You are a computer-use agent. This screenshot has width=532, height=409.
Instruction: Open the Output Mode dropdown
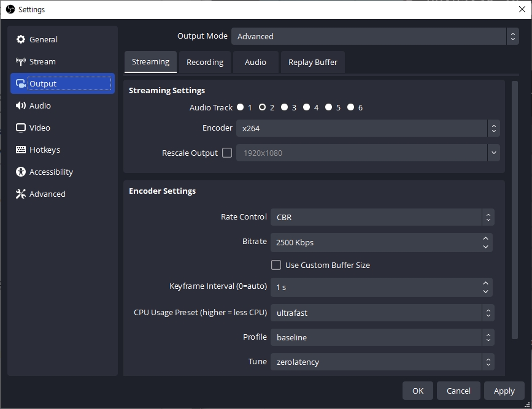(375, 36)
